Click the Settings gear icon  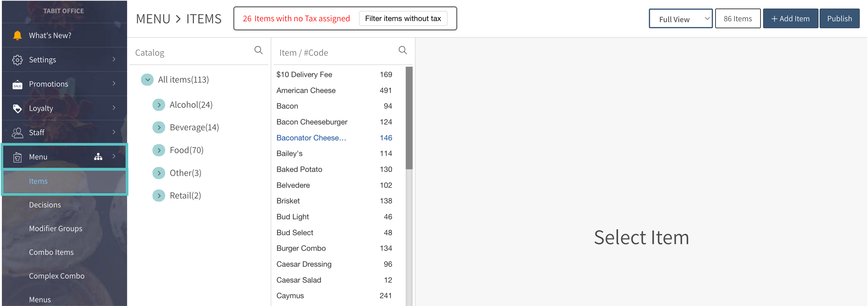tap(17, 60)
